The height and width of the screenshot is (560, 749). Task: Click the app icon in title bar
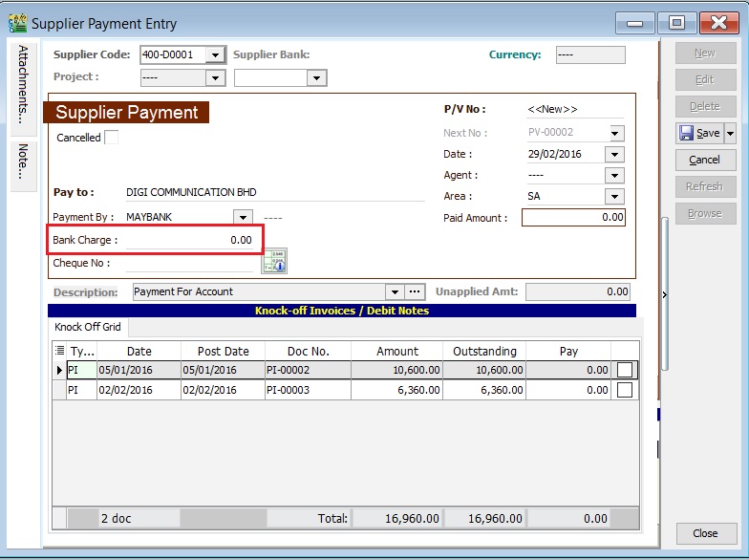17,23
